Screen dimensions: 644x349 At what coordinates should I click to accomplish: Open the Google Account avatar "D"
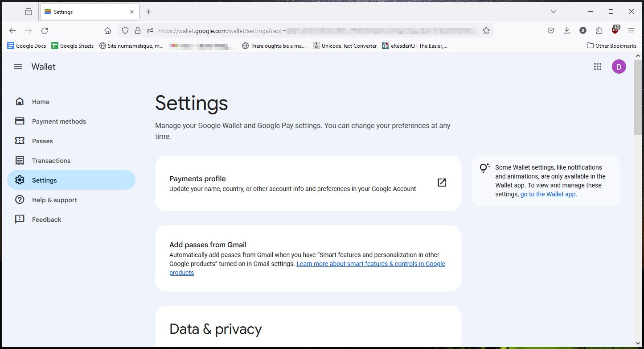point(619,66)
